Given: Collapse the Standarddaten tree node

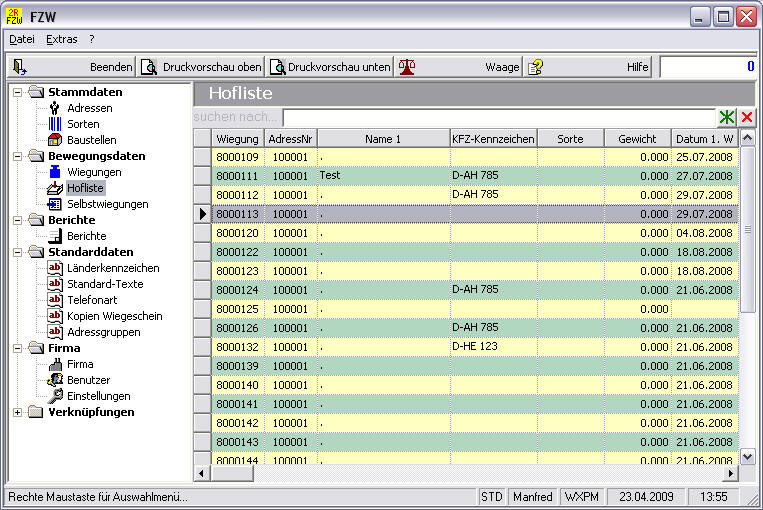Looking at the screenshot, I should 18,252.
